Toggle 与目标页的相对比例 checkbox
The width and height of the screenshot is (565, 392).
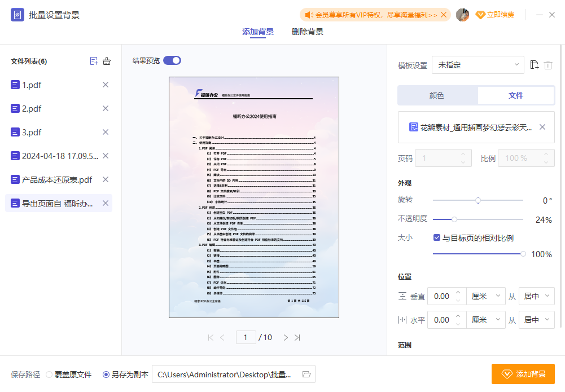(437, 237)
